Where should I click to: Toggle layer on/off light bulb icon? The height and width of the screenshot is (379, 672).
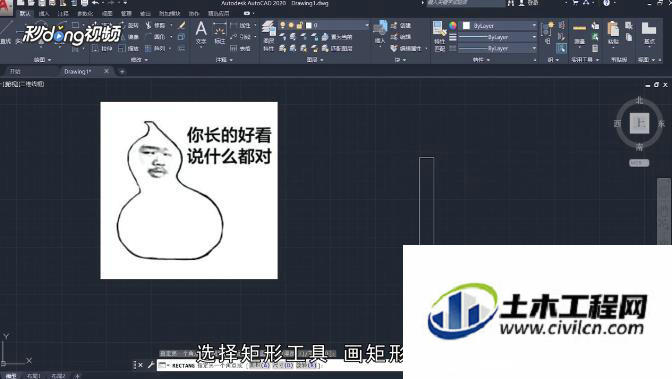pos(283,26)
